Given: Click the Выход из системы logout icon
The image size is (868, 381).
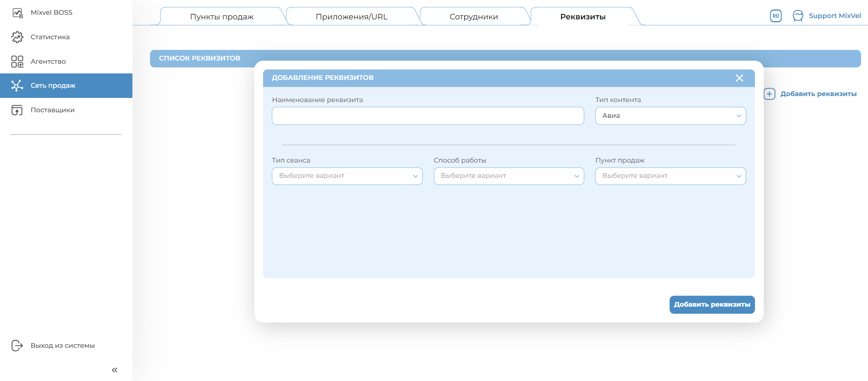Looking at the screenshot, I should (x=18, y=345).
